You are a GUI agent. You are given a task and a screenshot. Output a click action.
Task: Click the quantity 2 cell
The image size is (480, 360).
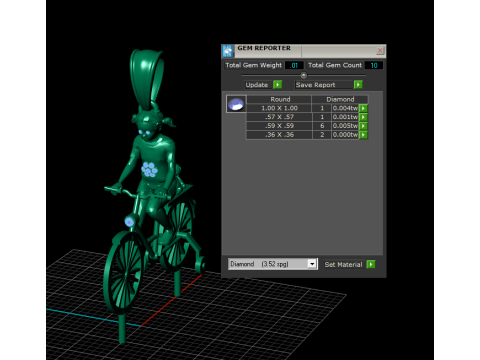pyautogui.click(x=322, y=135)
